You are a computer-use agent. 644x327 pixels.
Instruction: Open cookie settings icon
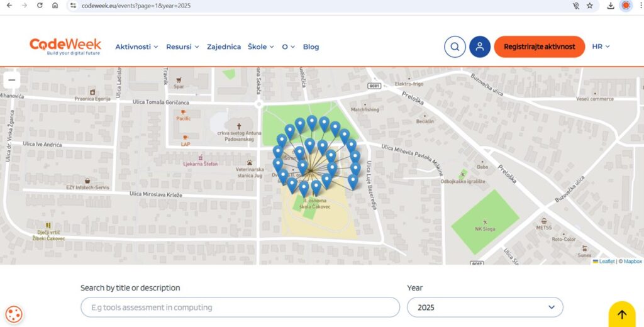[14, 314]
